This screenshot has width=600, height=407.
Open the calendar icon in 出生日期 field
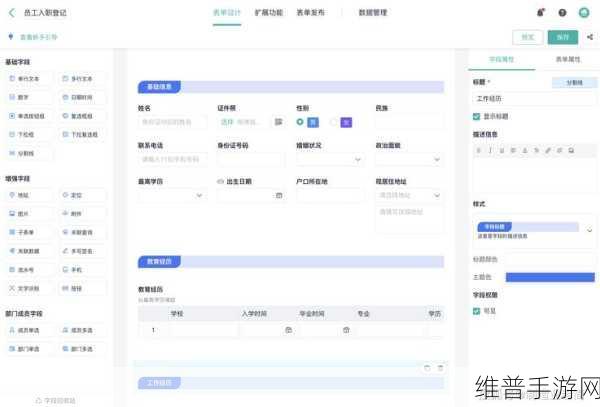point(279,195)
